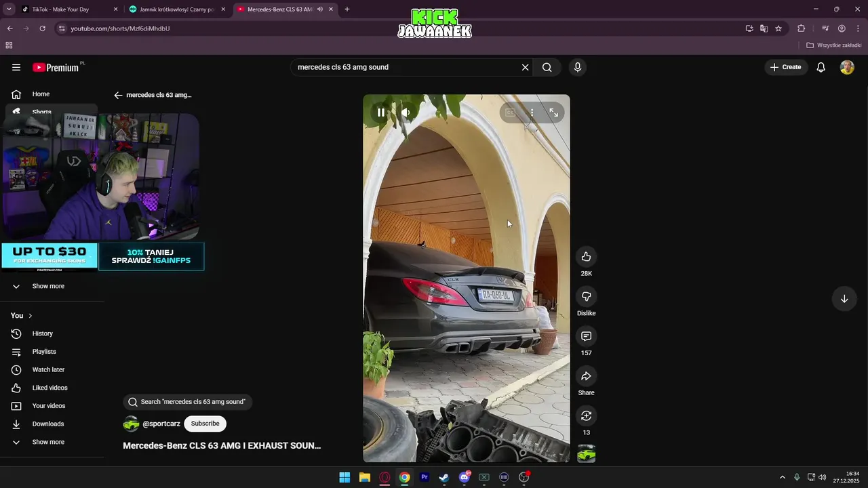Open the green car sound thumbnail
868x488 pixels.
[587, 453]
